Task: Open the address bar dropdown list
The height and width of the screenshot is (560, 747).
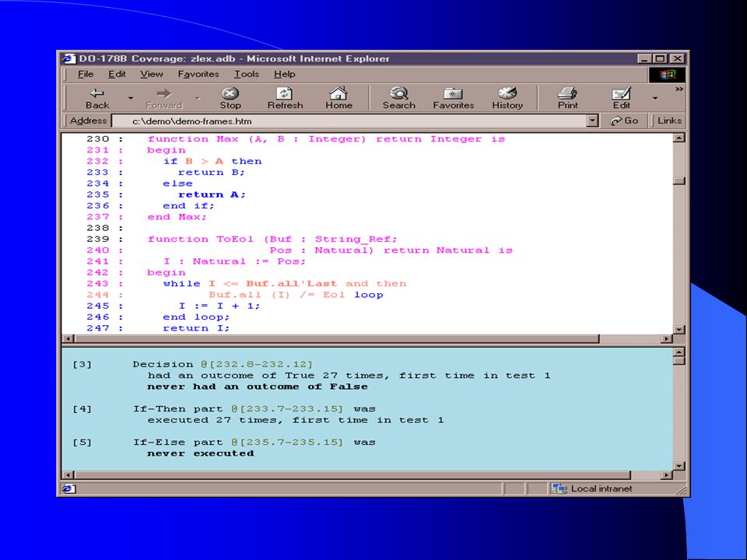Action: (x=592, y=121)
